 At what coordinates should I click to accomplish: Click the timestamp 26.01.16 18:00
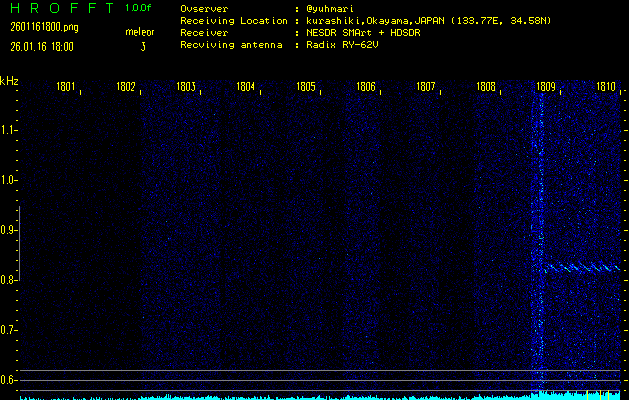point(42,47)
